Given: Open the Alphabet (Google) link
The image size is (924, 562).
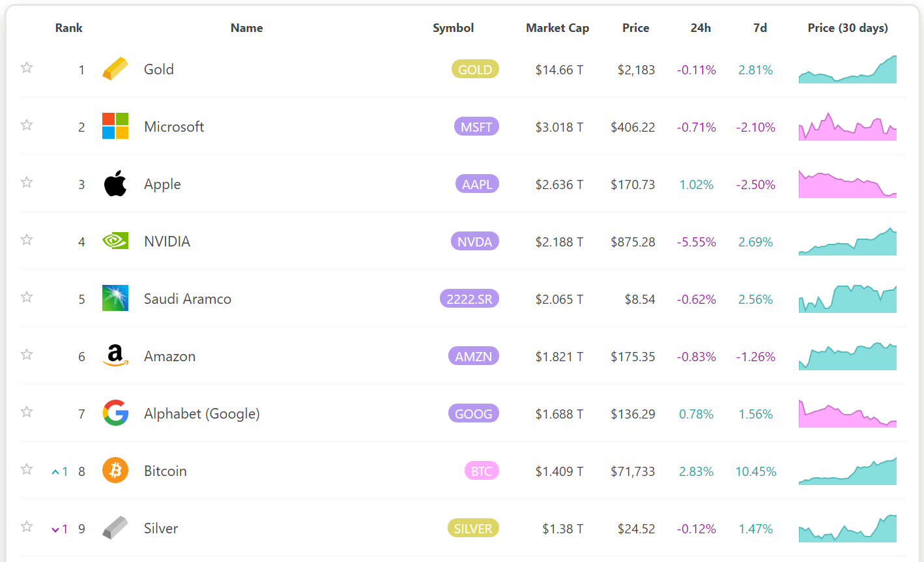Looking at the screenshot, I should pyautogui.click(x=201, y=414).
